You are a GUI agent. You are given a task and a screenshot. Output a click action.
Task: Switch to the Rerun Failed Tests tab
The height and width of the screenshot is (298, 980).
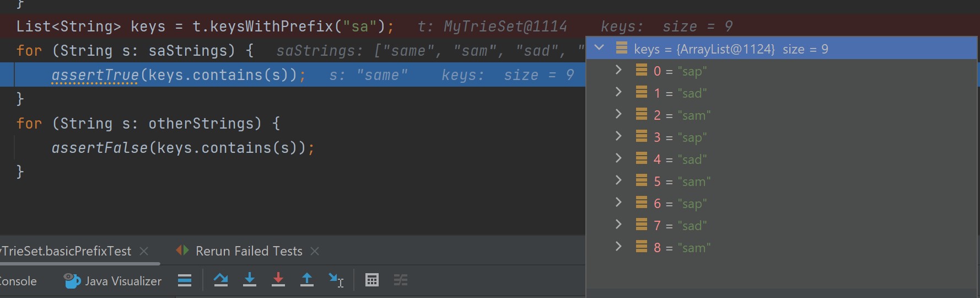(x=249, y=251)
